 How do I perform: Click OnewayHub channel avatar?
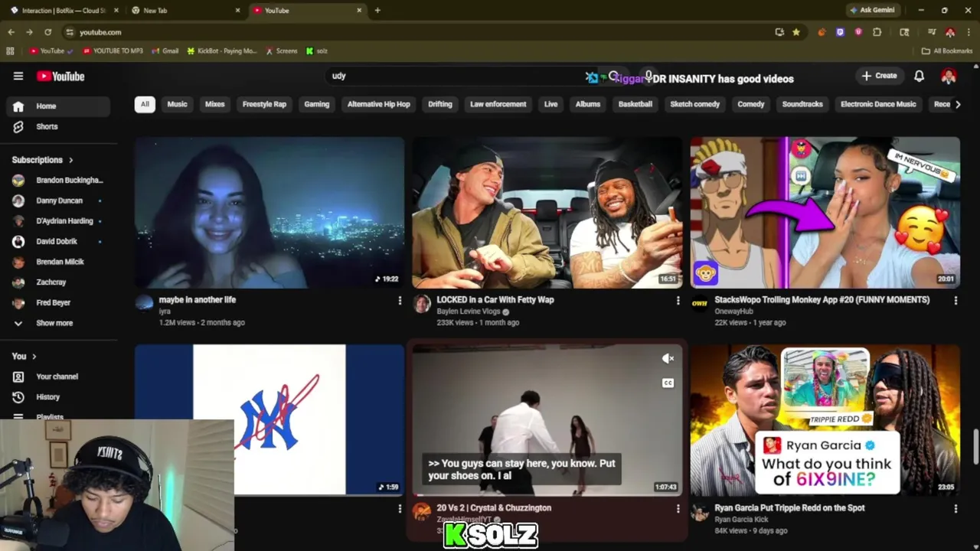700,304
